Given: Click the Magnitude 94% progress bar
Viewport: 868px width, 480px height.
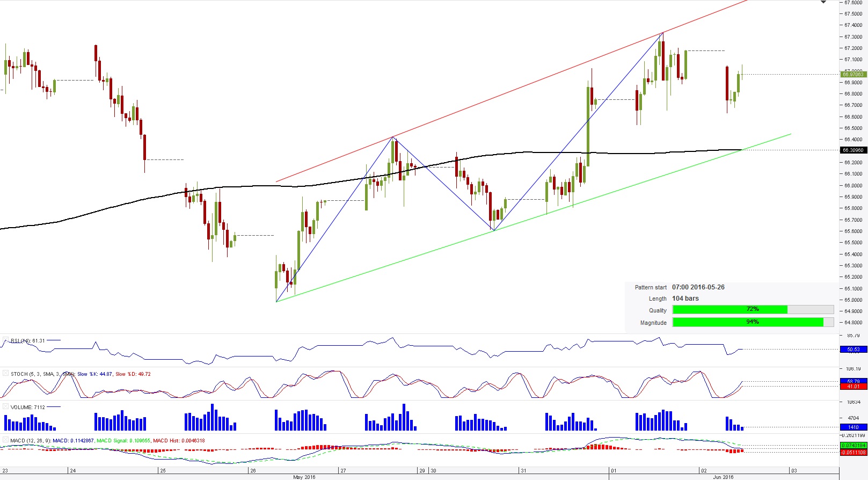Looking at the screenshot, I should click(753, 322).
